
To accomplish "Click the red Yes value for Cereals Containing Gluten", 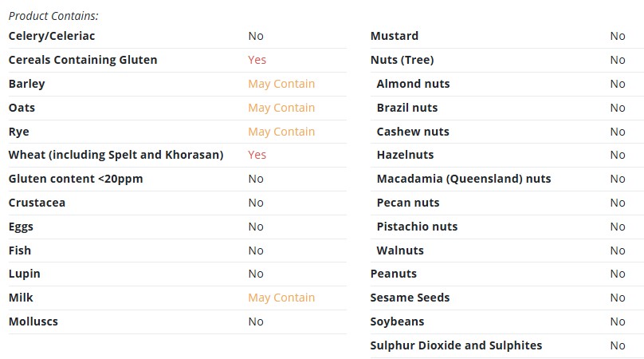I will click(257, 60).
